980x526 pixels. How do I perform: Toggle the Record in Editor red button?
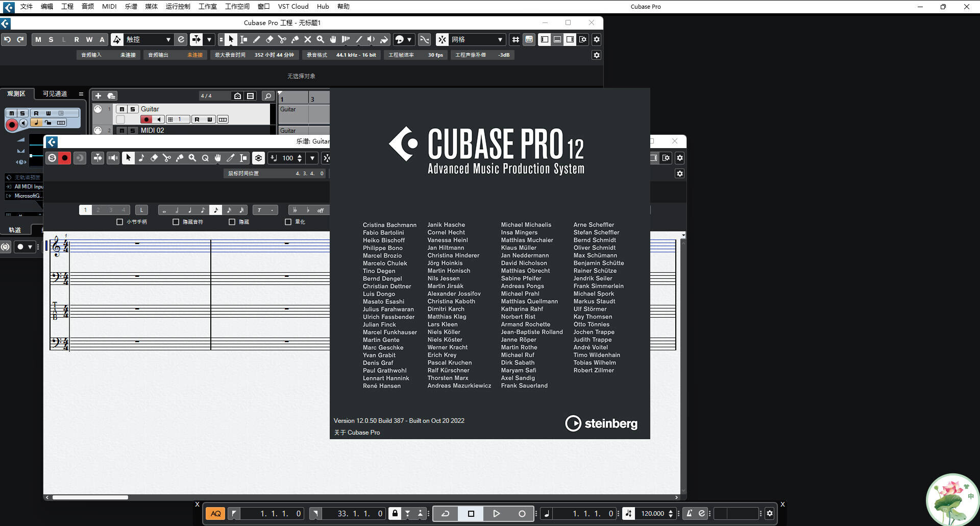tap(65, 158)
